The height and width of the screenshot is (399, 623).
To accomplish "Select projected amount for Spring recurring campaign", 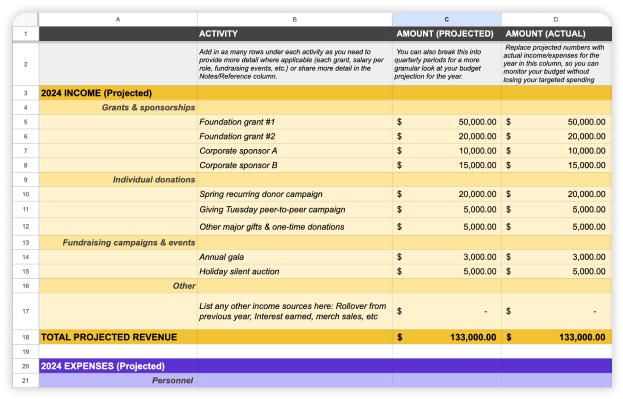I will click(447, 194).
